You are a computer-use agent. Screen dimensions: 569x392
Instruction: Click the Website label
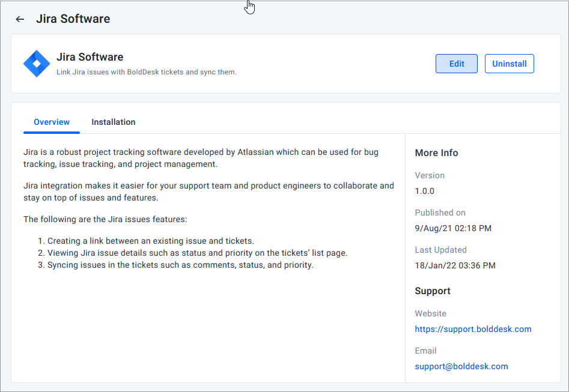point(430,314)
